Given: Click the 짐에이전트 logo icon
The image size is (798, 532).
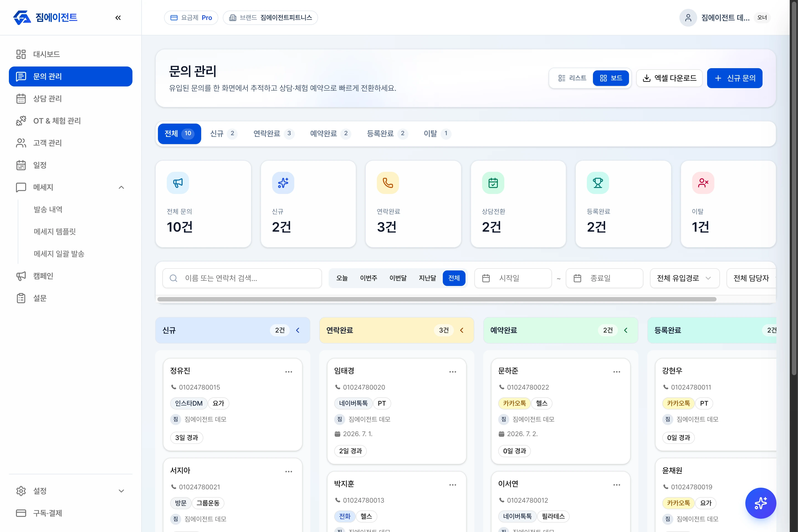Looking at the screenshot, I should [22, 18].
